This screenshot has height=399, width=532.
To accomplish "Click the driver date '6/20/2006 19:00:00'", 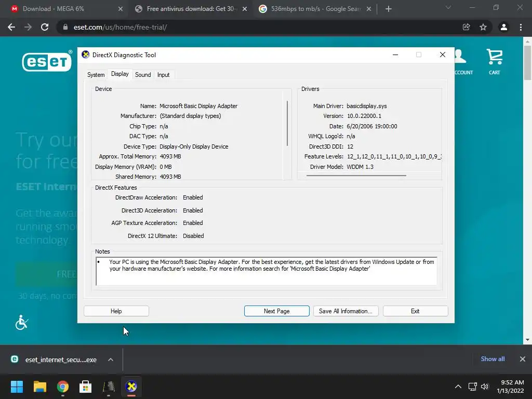I will pos(372,126).
